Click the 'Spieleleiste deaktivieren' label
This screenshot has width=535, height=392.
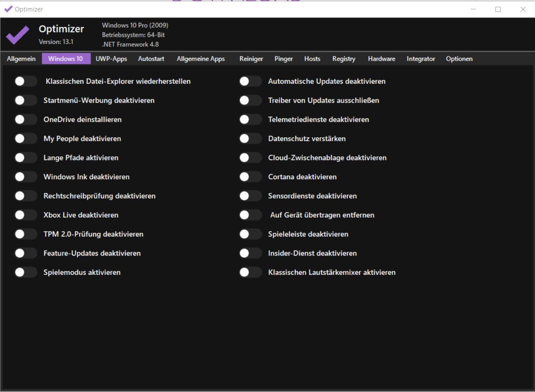tap(308, 234)
